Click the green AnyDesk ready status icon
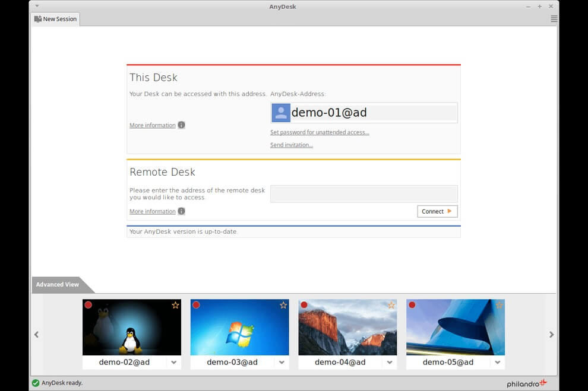Screen dimensions: 588x391 coord(36,383)
